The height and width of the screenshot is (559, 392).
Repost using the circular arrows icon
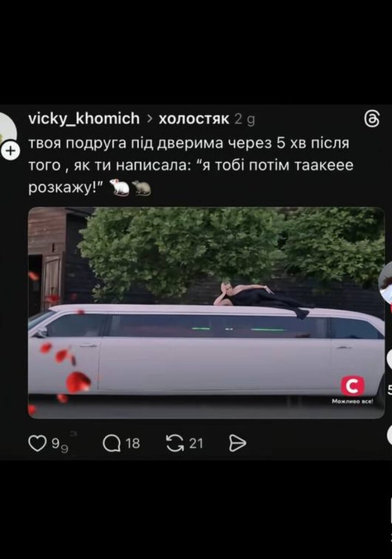pyautogui.click(x=175, y=443)
